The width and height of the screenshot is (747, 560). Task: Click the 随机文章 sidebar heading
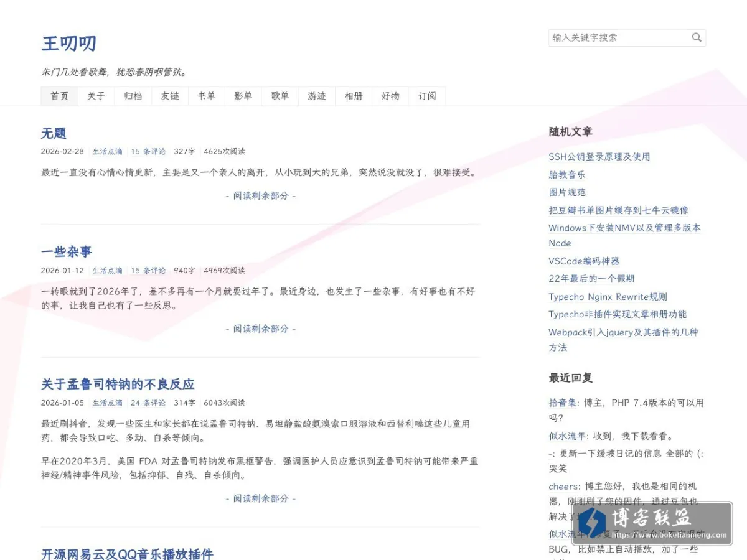(x=570, y=132)
